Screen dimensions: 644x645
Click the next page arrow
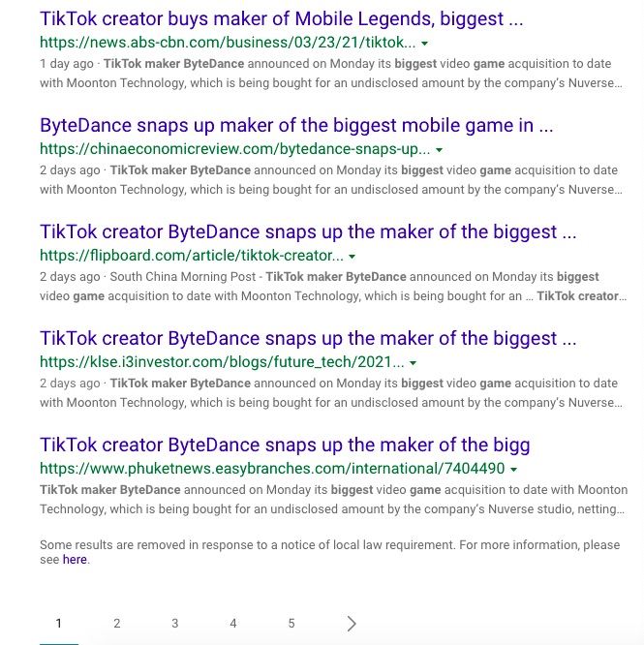(352, 624)
